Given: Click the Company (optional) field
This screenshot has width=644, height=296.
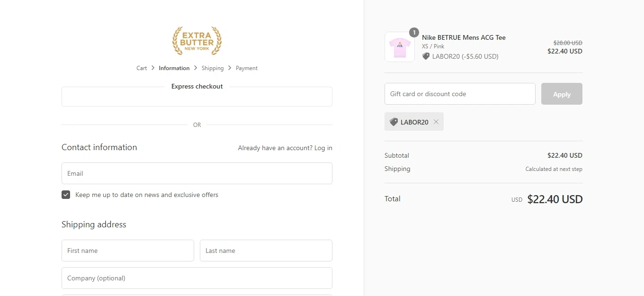Looking at the screenshot, I should pyautogui.click(x=197, y=278).
